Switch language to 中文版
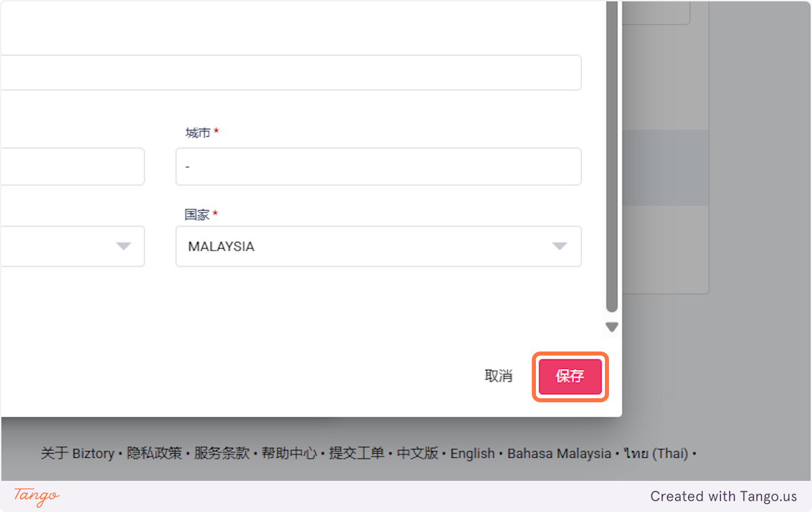This screenshot has width=812, height=512. coord(418,453)
